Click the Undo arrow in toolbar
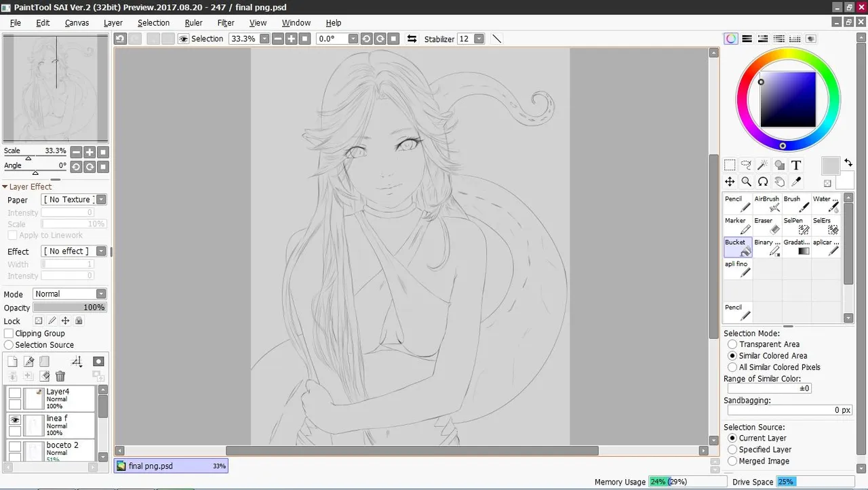868x490 pixels. click(x=120, y=39)
